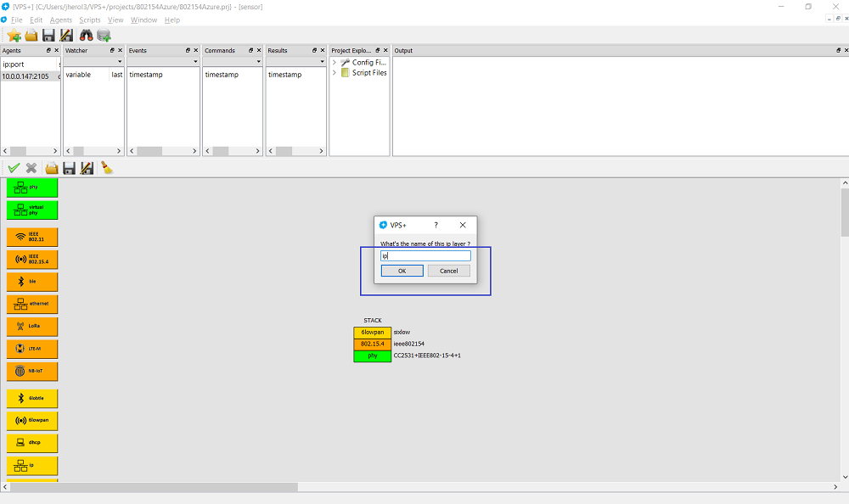This screenshot has width=849, height=504.
Task: Open the Events panel dropdown
Action: pos(195,62)
